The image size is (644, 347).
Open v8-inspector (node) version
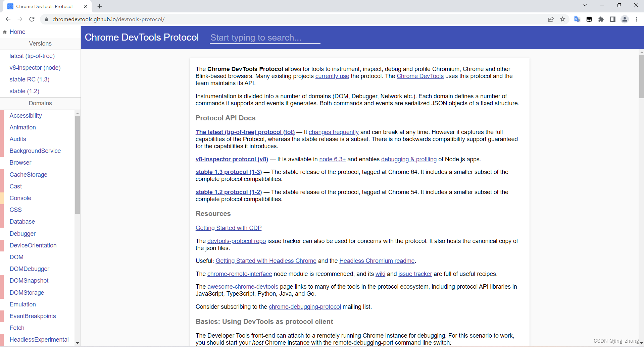(35, 68)
